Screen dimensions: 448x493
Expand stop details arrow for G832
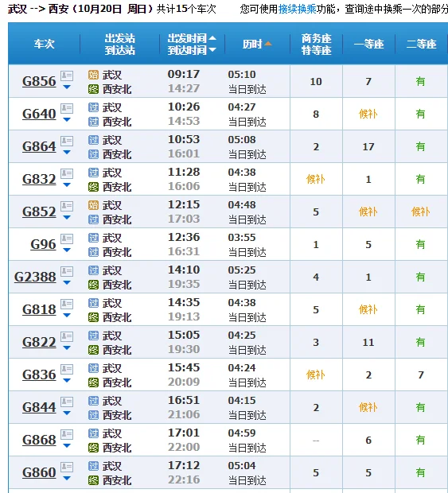[67, 185]
